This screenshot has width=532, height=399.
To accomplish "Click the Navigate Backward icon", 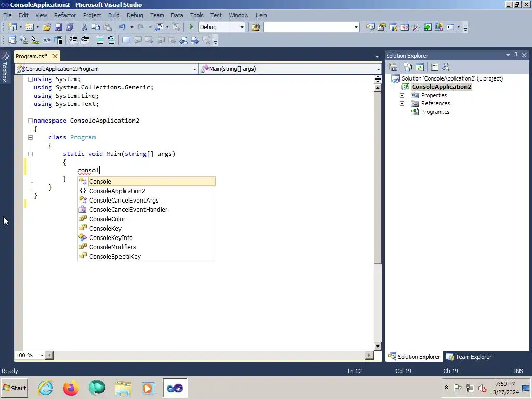I will pyautogui.click(x=159, y=27).
